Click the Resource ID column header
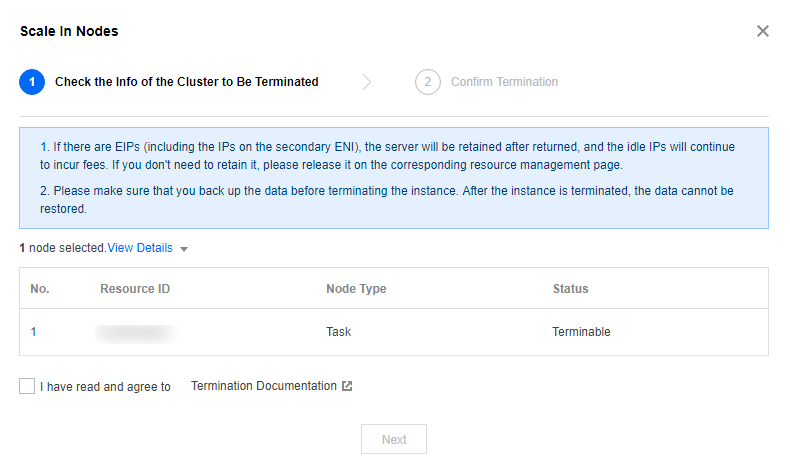 click(135, 289)
